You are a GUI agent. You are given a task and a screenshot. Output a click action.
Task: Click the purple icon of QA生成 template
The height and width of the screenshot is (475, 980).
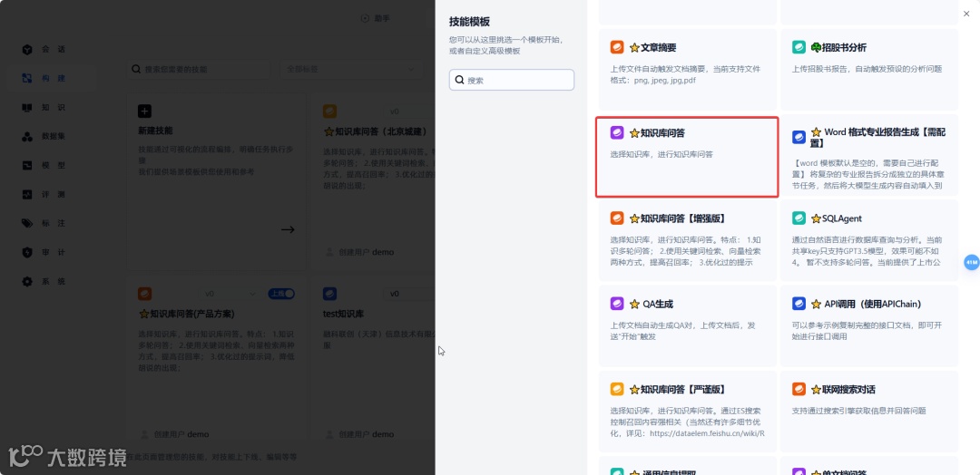click(x=617, y=304)
